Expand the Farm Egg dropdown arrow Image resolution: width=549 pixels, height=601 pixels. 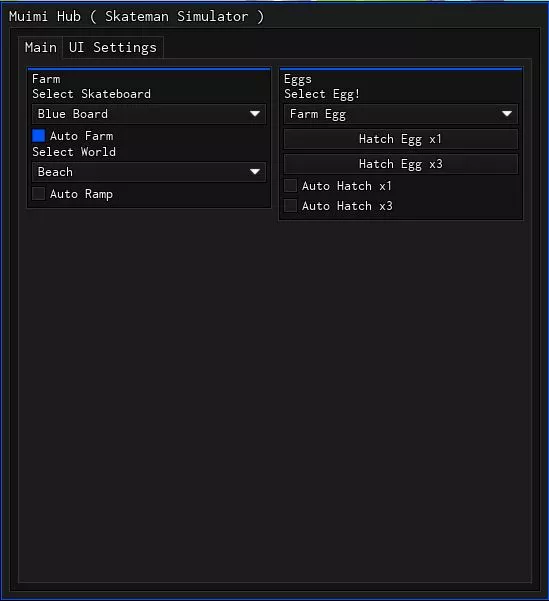click(x=507, y=113)
